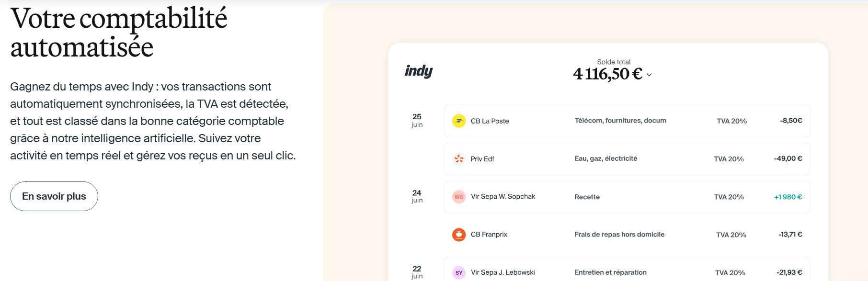The height and width of the screenshot is (281, 868).
Task: Click Frais de repas hors domicile category
Action: (619, 235)
